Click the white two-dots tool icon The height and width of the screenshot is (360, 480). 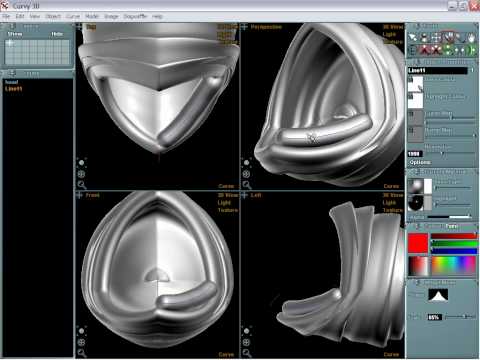[460, 50]
